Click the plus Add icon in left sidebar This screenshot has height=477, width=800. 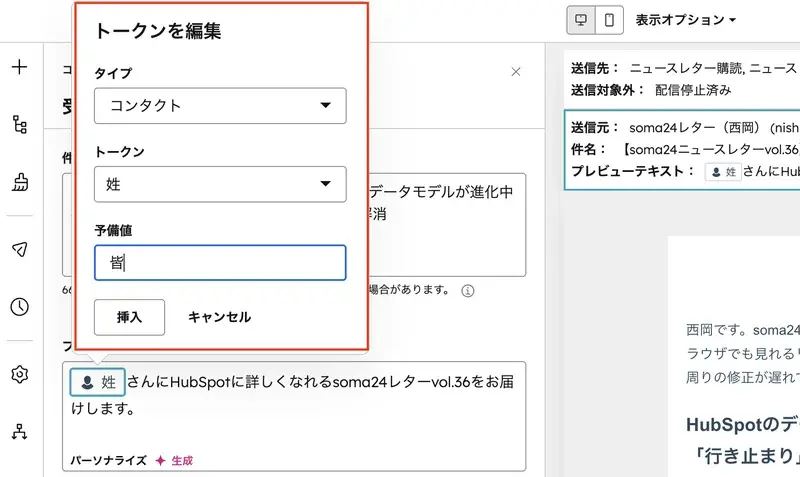click(19, 67)
